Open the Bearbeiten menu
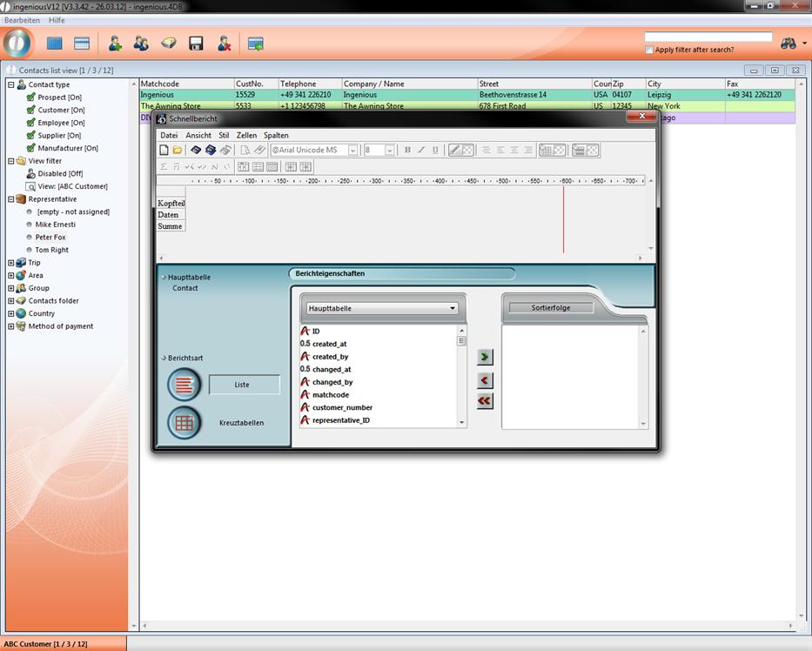This screenshot has width=812, height=651. click(22, 20)
